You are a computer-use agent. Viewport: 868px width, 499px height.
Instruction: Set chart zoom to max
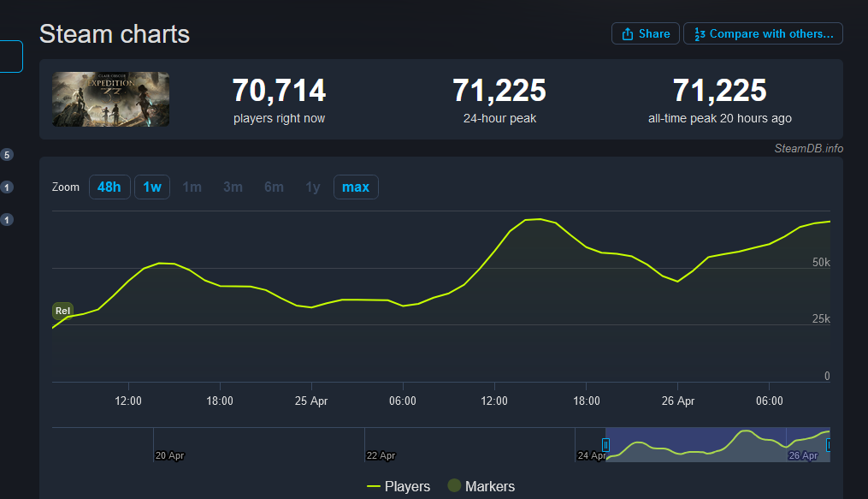click(x=356, y=187)
